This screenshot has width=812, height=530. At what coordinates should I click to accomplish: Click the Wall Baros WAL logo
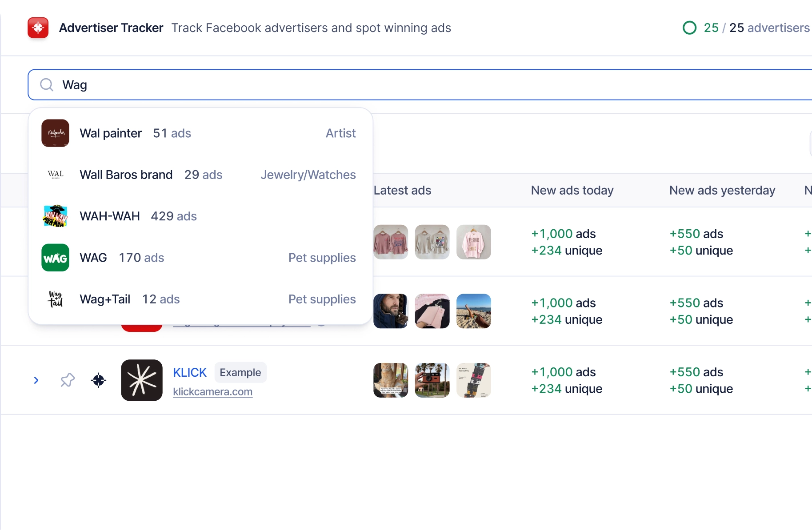coord(56,175)
